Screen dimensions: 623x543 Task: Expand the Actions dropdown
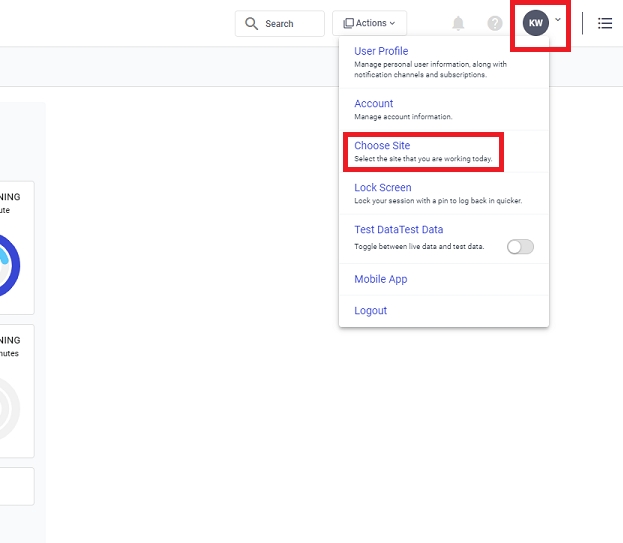(369, 23)
